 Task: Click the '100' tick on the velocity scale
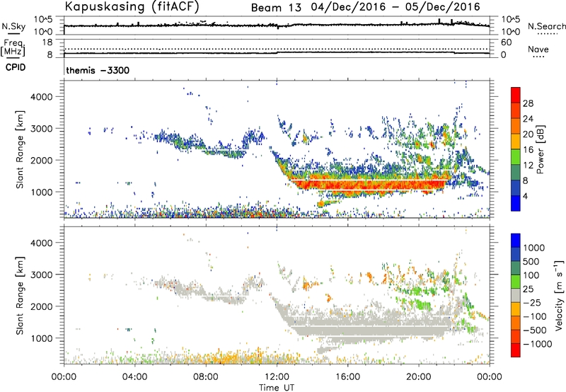[531, 275]
